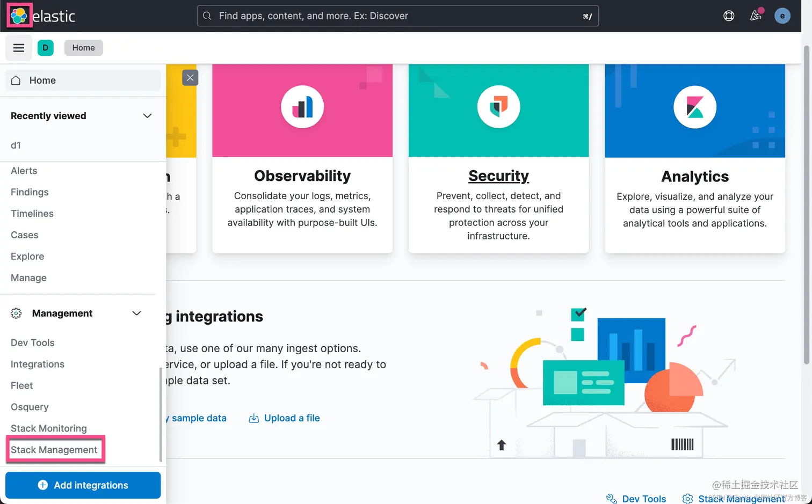
Task: Open Fleet in Management
Action: tap(22, 385)
